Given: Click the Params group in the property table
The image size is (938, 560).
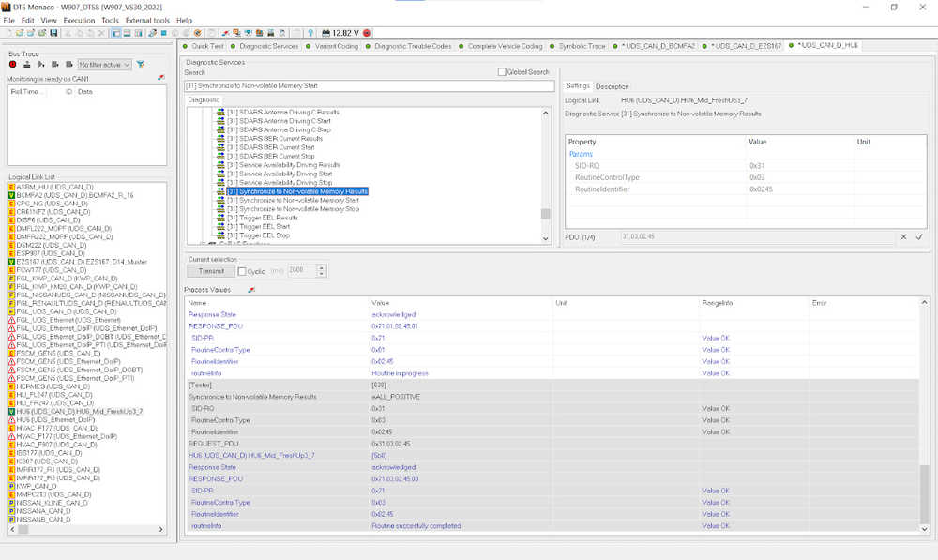Looking at the screenshot, I should coord(581,155).
